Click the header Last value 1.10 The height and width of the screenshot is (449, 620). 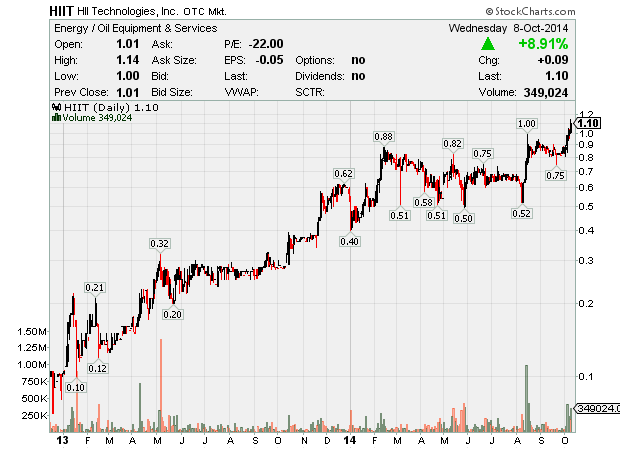click(557, 75)
